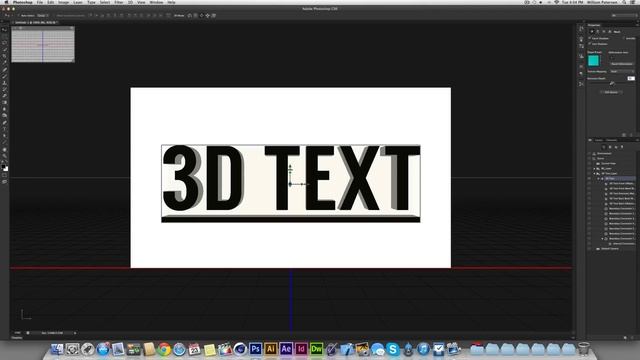Select the Eraser tool
The image size is (640, 360).
(x=5, y=95)
